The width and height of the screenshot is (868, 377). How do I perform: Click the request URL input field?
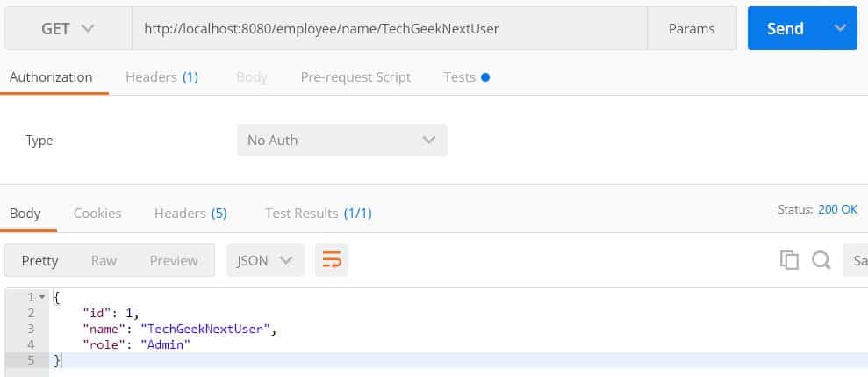click(x=389, y=28)
